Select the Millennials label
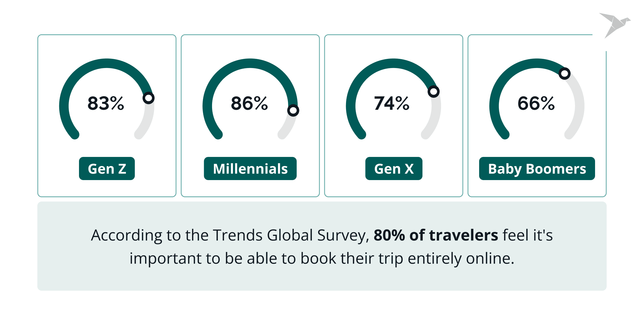 point(250,169)
